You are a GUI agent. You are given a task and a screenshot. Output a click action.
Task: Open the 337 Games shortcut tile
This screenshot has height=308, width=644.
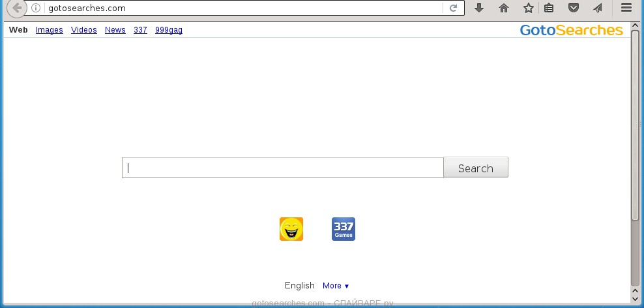point(344,229)
